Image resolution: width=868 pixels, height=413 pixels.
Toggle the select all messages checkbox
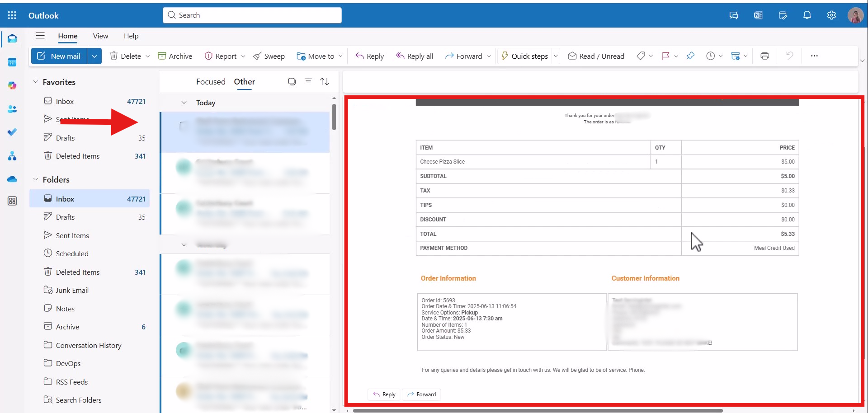pos(292,81)
